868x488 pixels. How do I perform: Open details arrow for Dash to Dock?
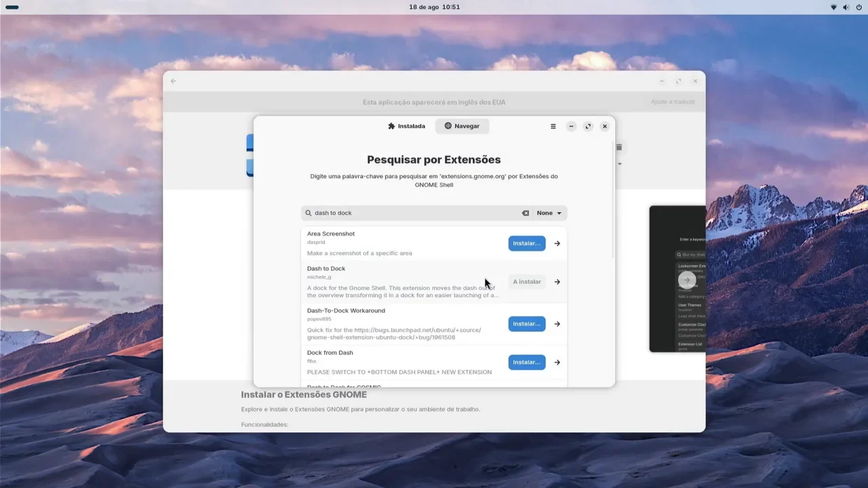(x=557, y=282)
